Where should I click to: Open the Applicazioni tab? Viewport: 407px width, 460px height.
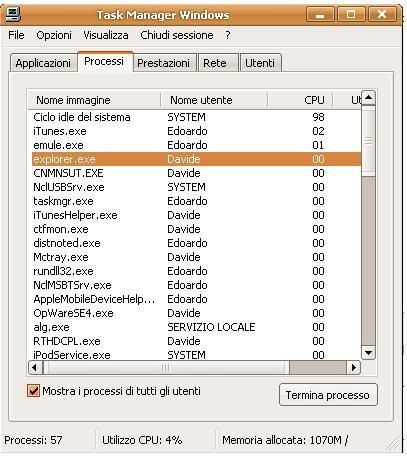pyautogui.click(x=43, y=63)
